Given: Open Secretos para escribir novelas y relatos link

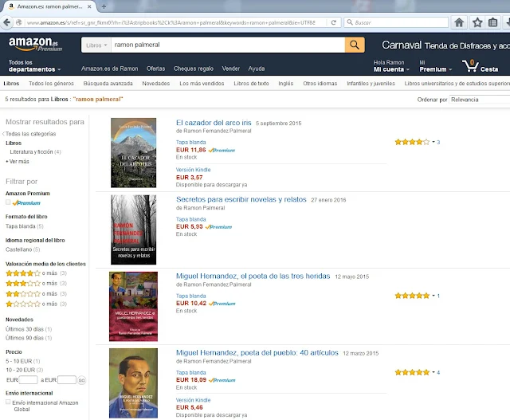Looking at the screenshot, I should point(241,199).
